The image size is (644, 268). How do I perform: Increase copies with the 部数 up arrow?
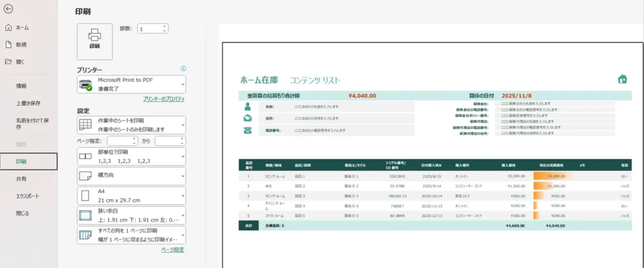(x=165, y=26)
